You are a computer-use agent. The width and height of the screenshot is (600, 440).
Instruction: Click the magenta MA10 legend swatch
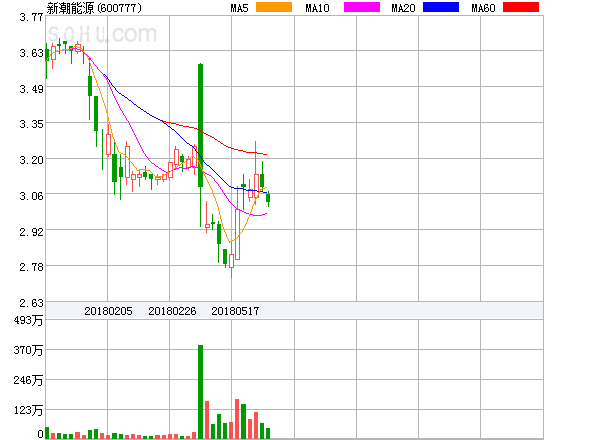coord(362,7)
